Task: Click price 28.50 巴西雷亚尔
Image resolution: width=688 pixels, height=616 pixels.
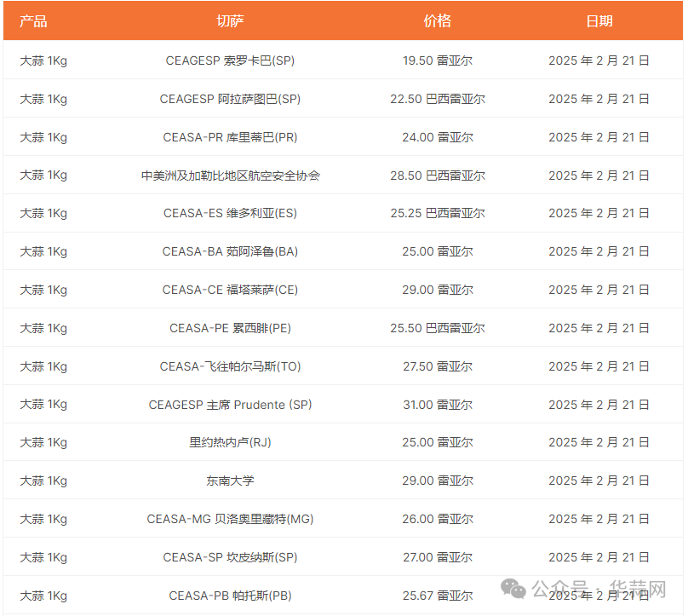Action: point(438,176)
